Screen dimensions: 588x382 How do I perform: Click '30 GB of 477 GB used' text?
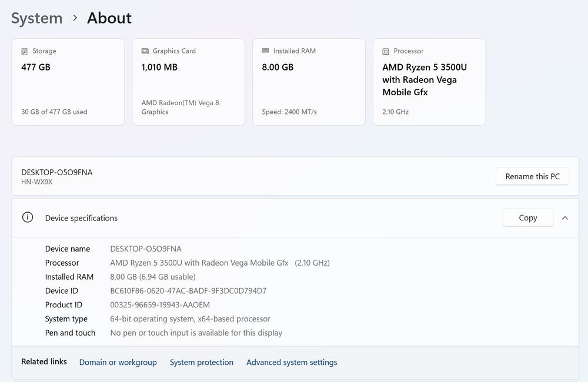[x=54, y=112]
